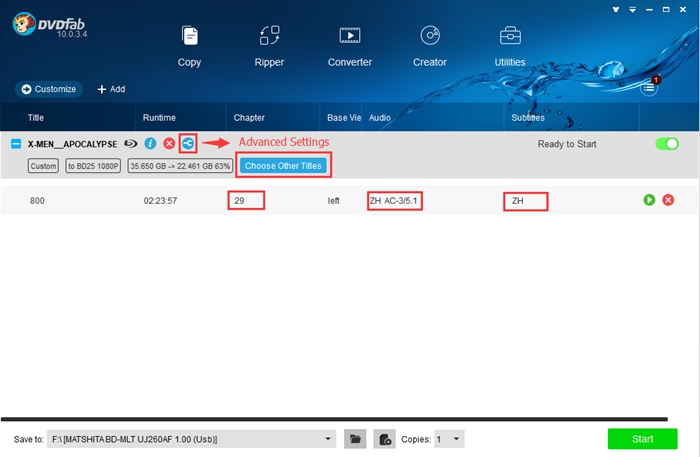This screenshot has width=700, height=457.
Task: Open the Ripper module
Action: [269, 46]
